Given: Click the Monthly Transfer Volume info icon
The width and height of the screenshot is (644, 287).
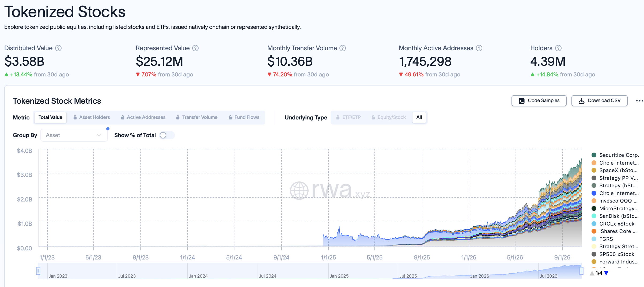Looking at the screenshot, I should pyautogui.click(x=343, y=48).
